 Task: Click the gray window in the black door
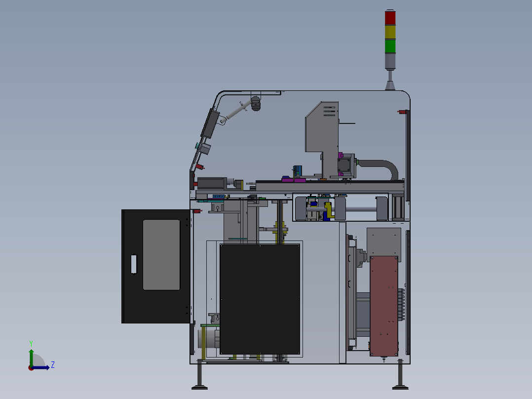click(161, 255)
